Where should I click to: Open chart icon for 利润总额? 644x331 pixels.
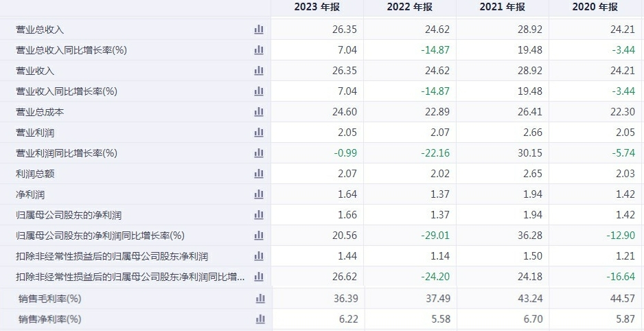click(x=259, y=174)
